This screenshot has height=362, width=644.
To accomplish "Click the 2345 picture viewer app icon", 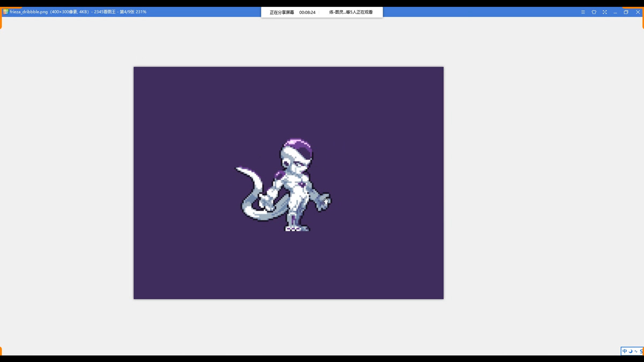I will pyautogui.click(x=5, y=12).
